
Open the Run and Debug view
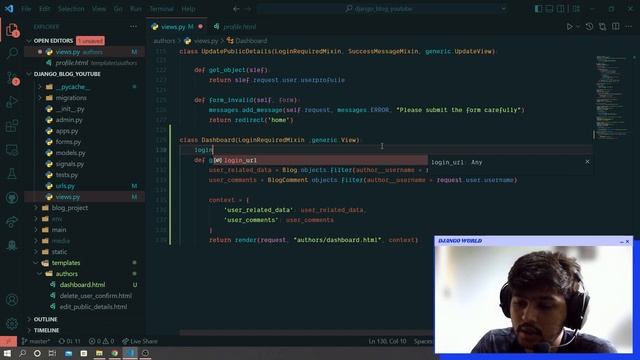point(12,102)
